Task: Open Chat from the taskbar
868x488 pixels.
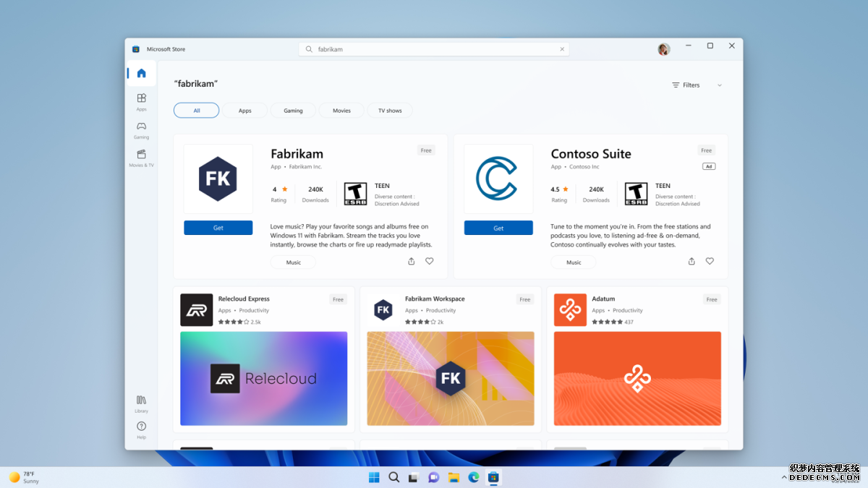Action: pyautogui.click(x=433, y=477)
